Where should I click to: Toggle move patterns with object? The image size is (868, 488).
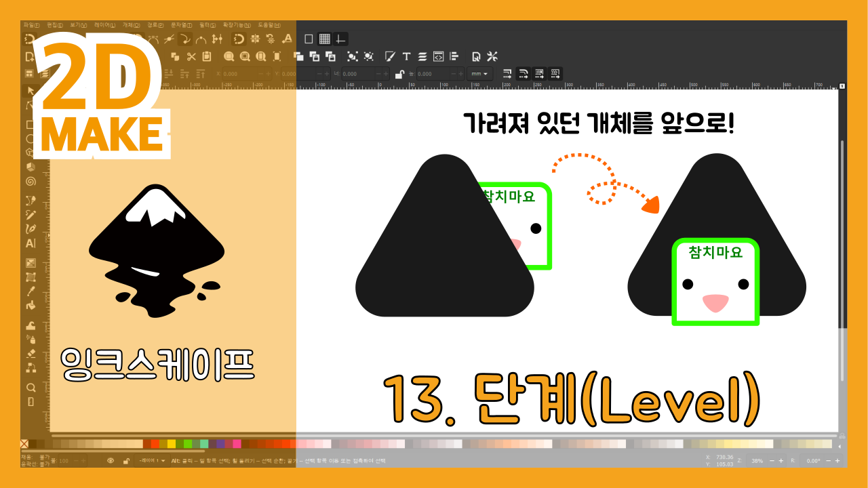555,73
